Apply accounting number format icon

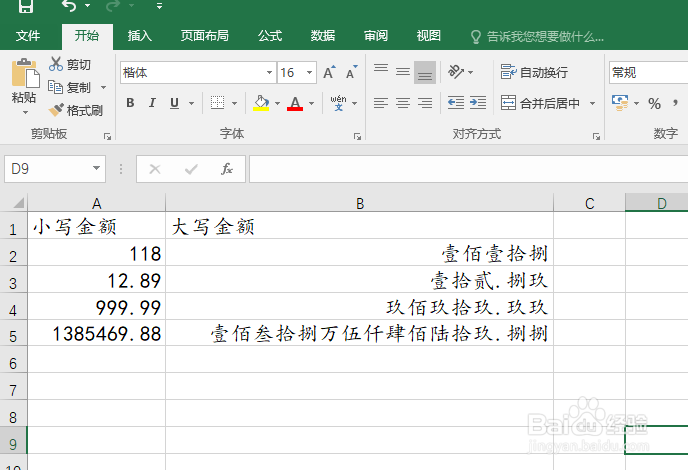620,103
